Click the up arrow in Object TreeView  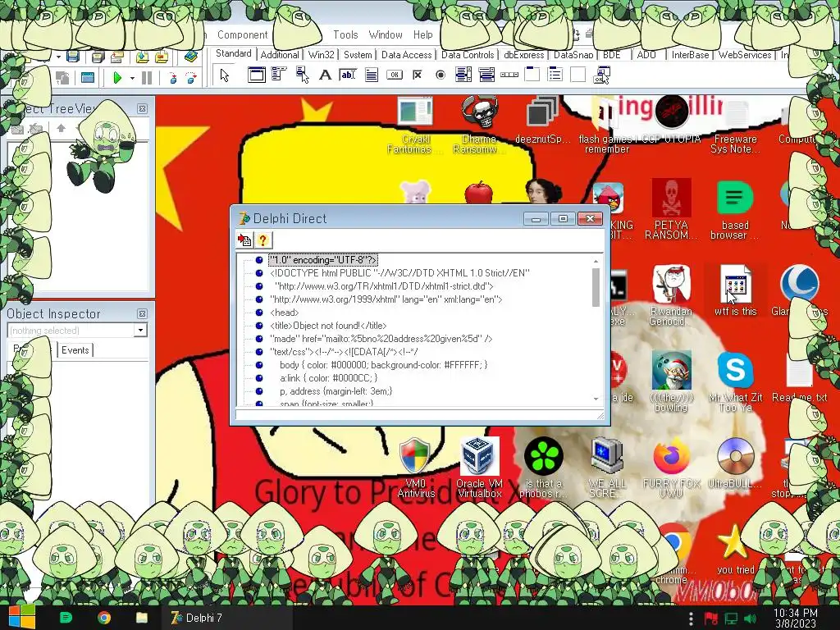click(x=61, y=128)
